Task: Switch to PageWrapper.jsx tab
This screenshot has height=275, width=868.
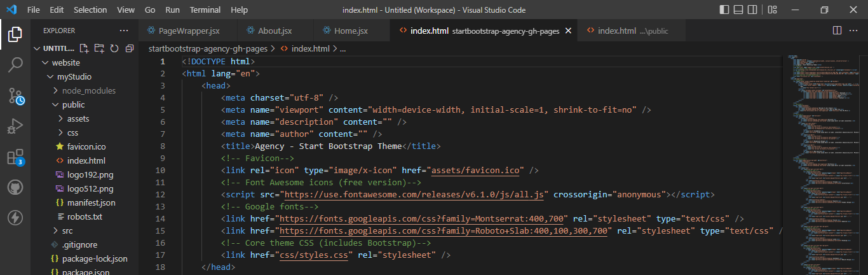Action: point(188,31)
